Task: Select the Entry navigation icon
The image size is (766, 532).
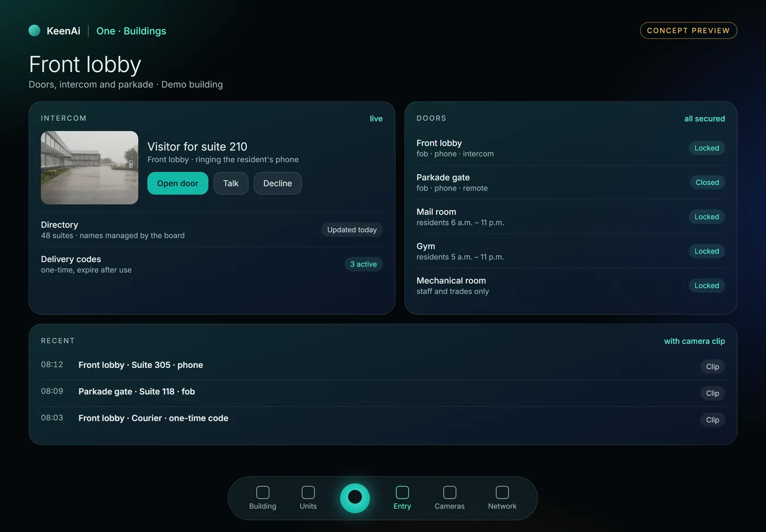Action: point(402,493)
